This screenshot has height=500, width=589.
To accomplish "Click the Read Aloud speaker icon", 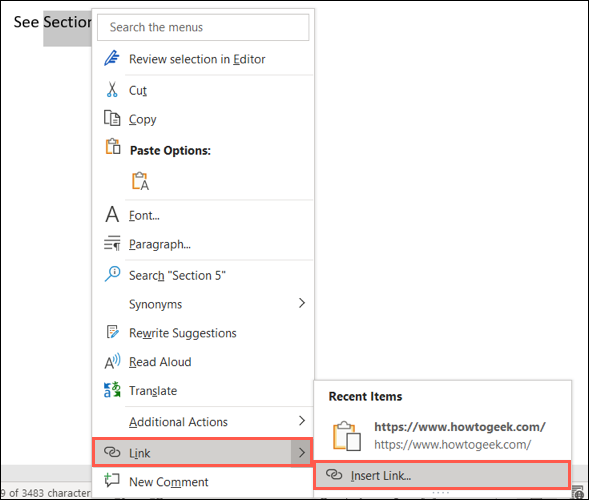I will click(112, 361).
